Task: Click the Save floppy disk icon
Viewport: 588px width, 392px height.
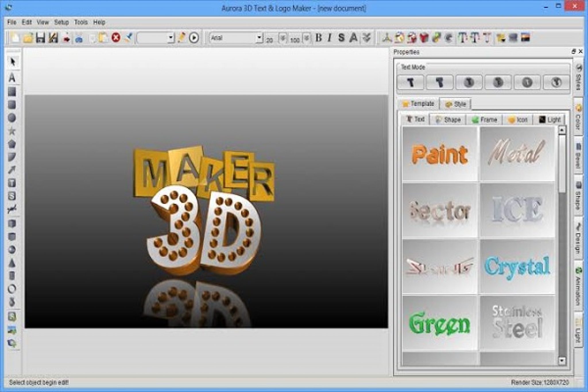Action: pos(40,38)
